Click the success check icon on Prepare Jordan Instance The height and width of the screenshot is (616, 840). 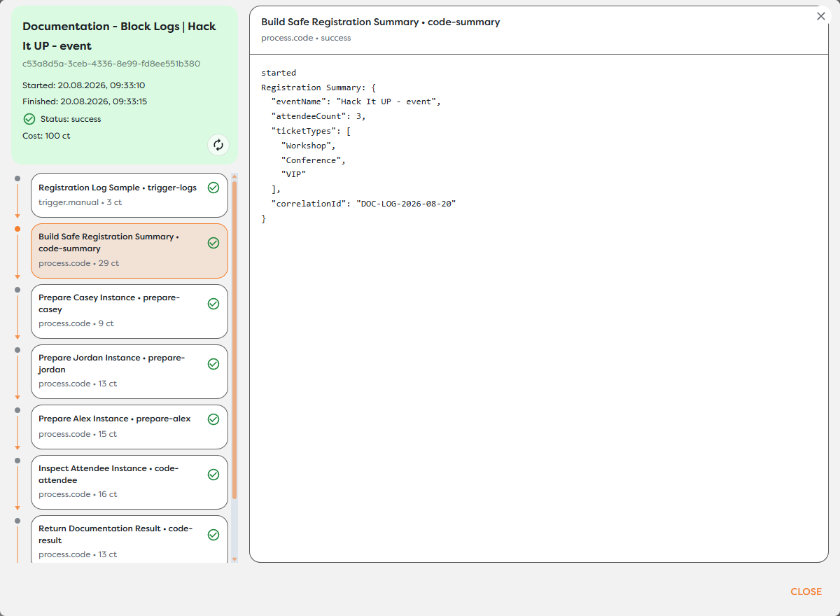pos(213,364)
